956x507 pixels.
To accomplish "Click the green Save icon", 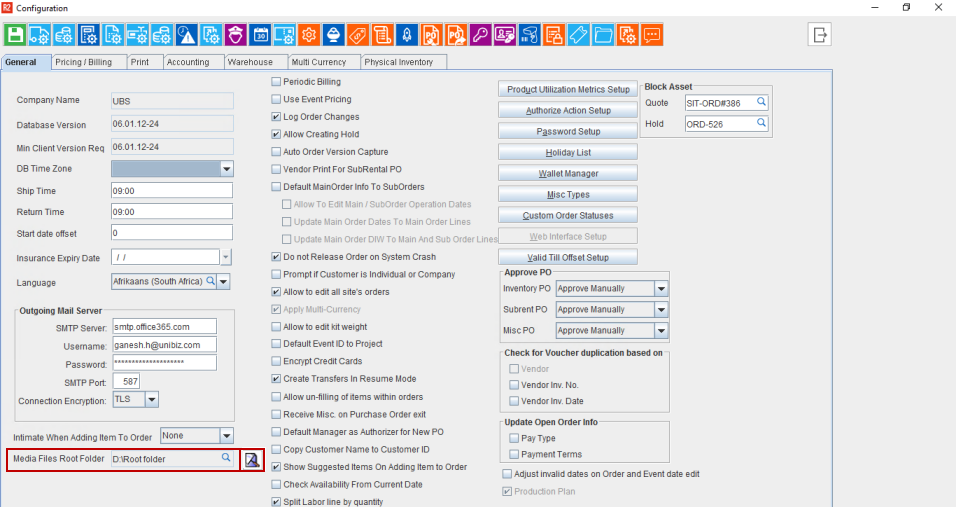I will pyautogui.click(x=15, y=35).
